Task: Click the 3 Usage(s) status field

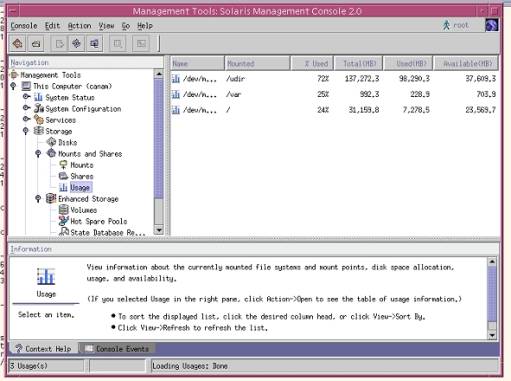Action: (46, 366)
